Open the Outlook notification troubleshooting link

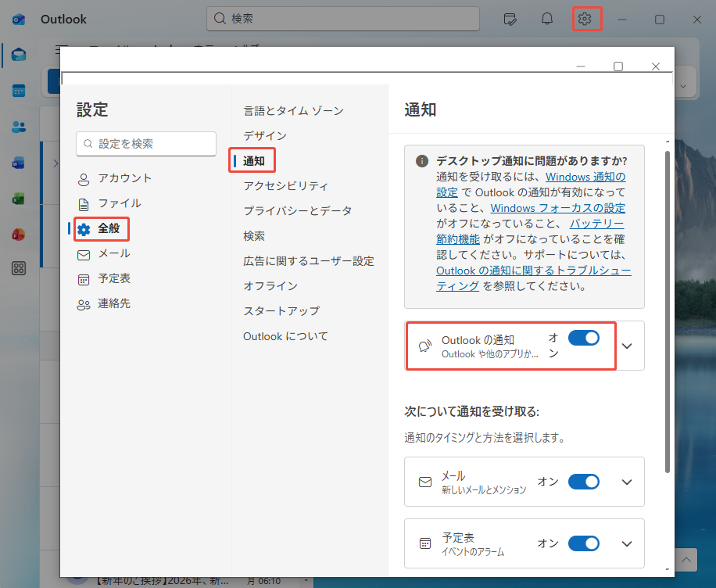530,270
